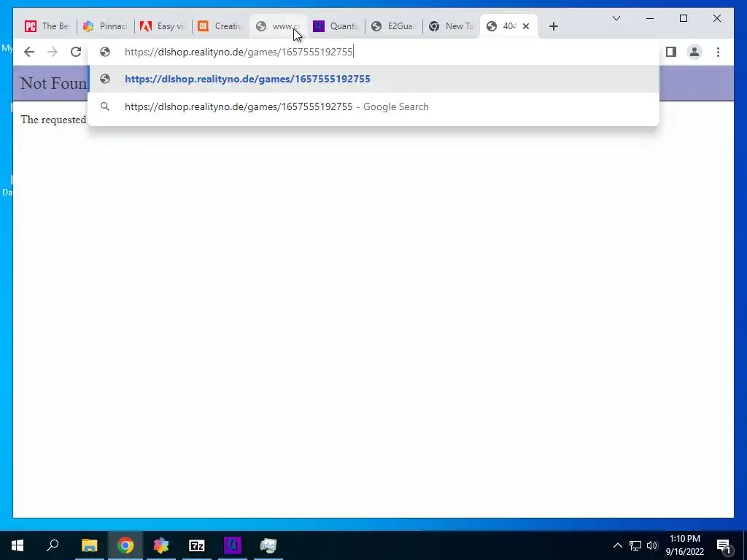The image size is (747, 560).
Task: Click the volume speaker icon in the tray
Action: 651,545
